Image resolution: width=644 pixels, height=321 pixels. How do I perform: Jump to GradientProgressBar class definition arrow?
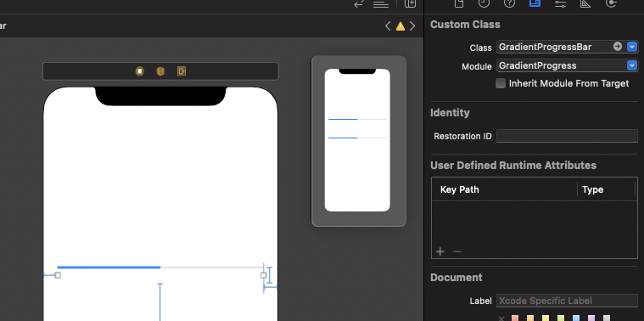click(x=618, y=47)
